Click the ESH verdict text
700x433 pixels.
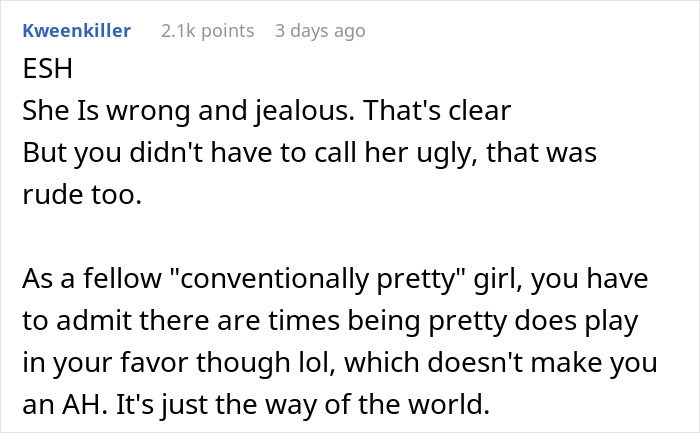pos(44,74)
